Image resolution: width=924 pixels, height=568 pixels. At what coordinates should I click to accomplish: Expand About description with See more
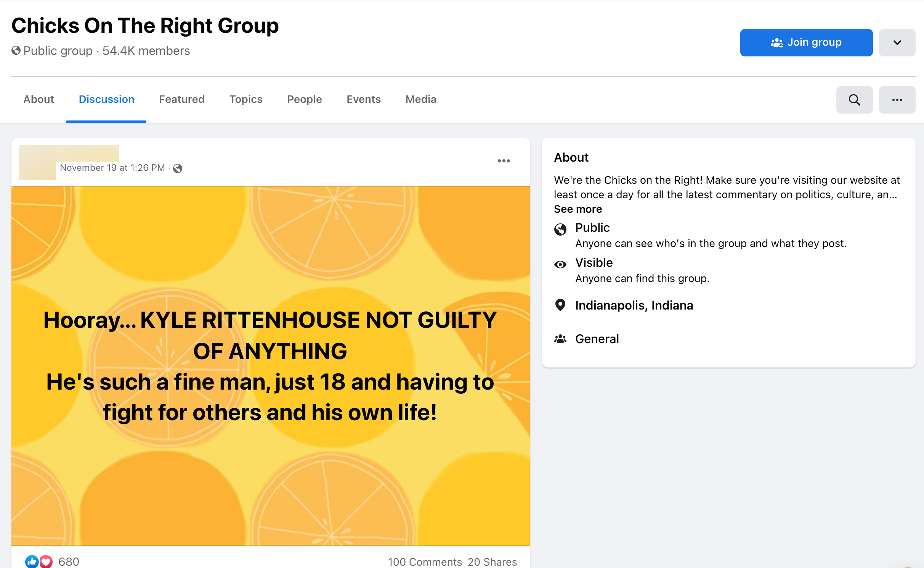[577, 209]
